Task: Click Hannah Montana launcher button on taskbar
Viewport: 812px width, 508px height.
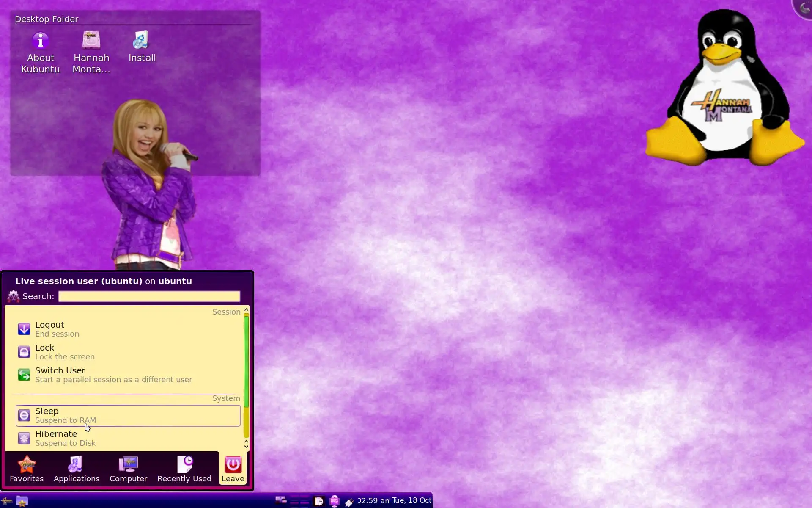Action: click(x=7, y=501)
